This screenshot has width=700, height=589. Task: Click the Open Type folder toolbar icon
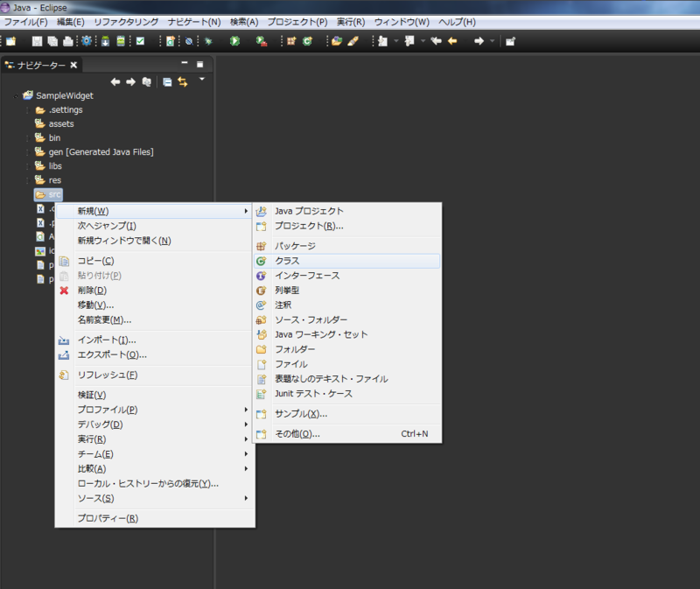(x=337, y=41)
